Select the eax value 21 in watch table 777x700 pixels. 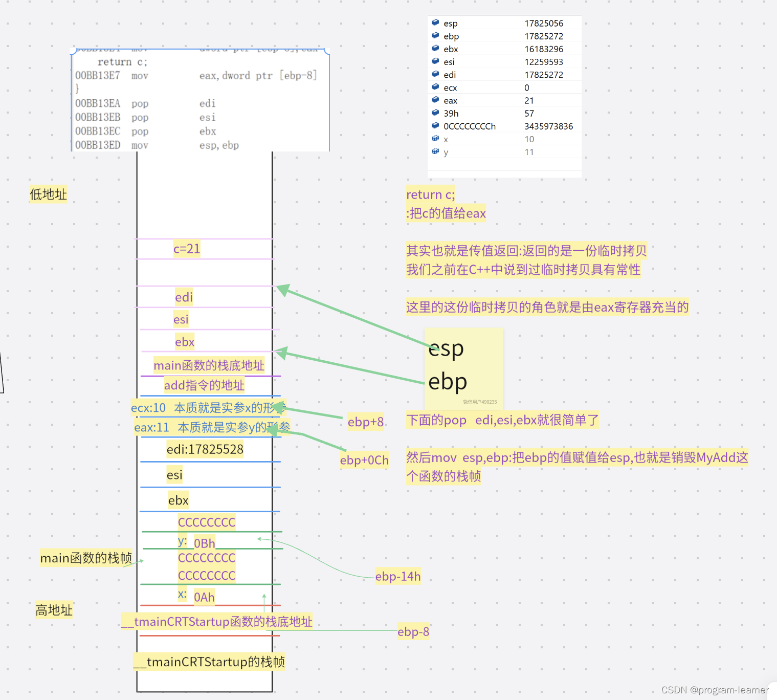tap(529, 101)
